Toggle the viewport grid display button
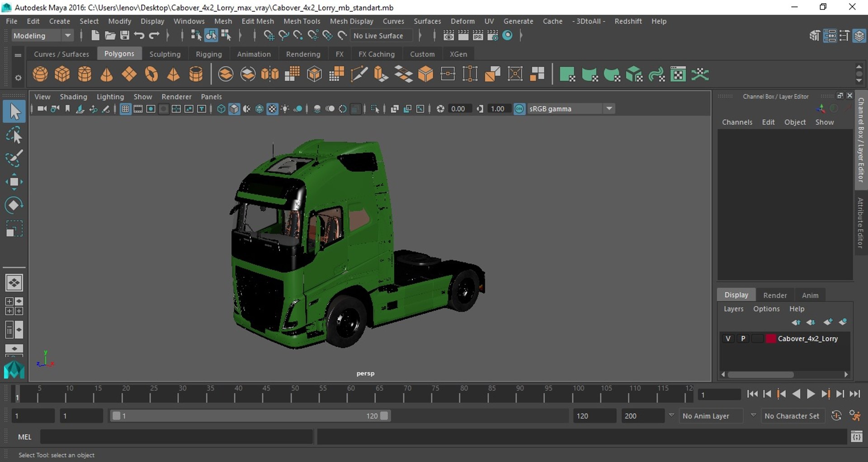Image resolution: width=868 pixels, height=462 pixels. click(126, 109)
